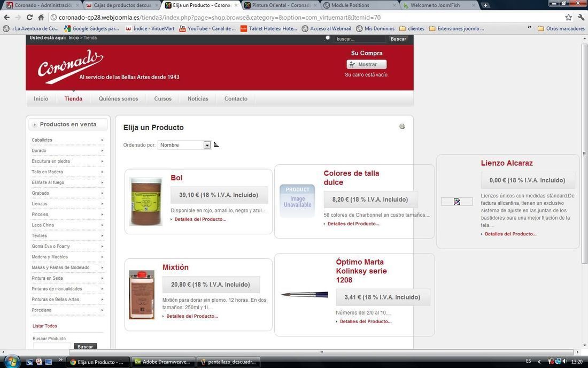
Task: Click the Image Unavailable placeholder
Action: (x=297, y=201)
